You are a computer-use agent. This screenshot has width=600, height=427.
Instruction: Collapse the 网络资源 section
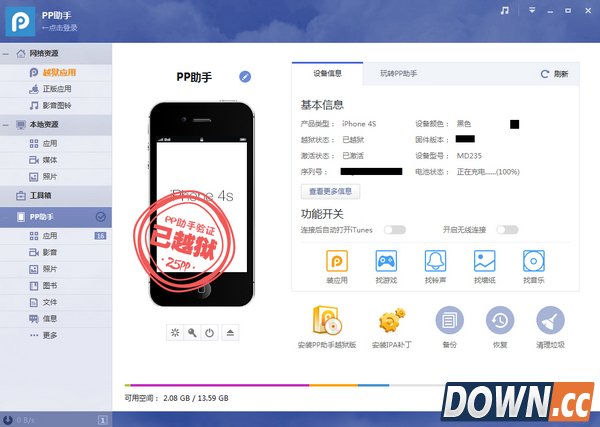(x=6, y=54)
